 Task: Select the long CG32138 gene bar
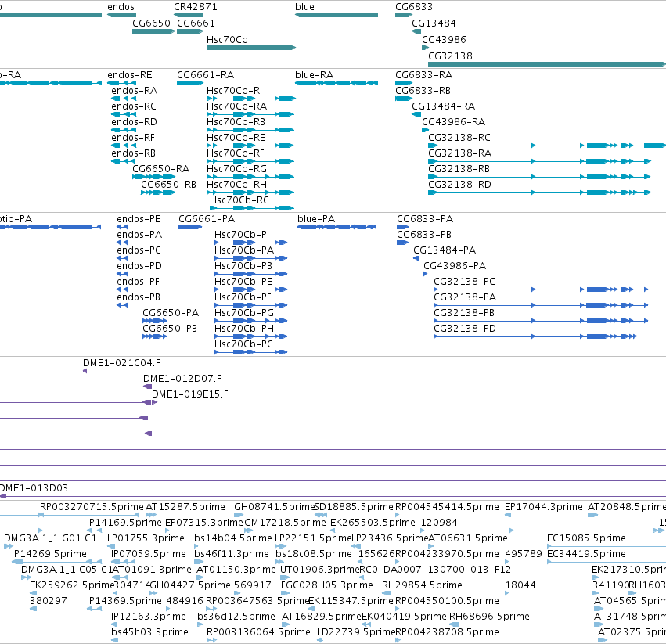(546, 64)
